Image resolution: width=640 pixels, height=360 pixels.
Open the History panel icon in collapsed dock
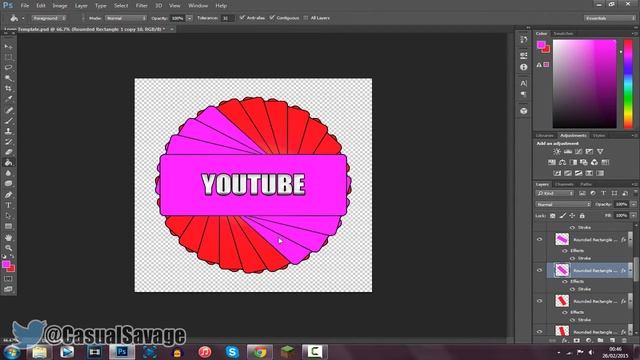tap(524, 40)
